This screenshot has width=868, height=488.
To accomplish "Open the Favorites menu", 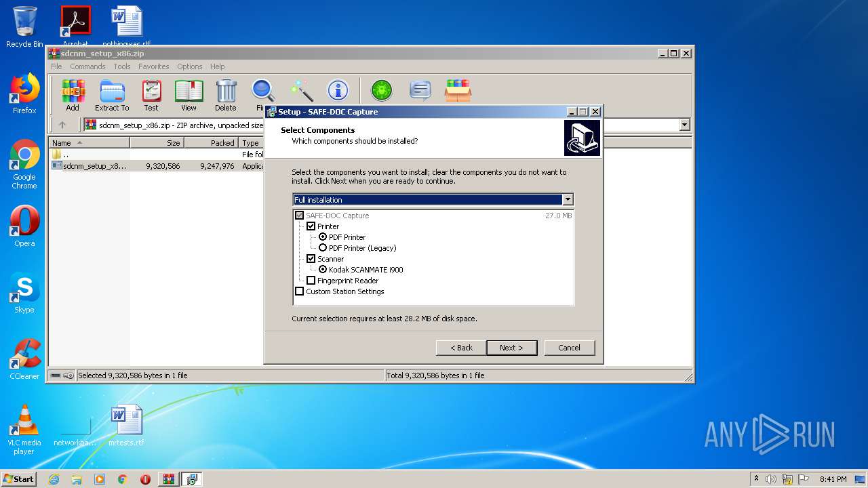I will click(154, 66).
